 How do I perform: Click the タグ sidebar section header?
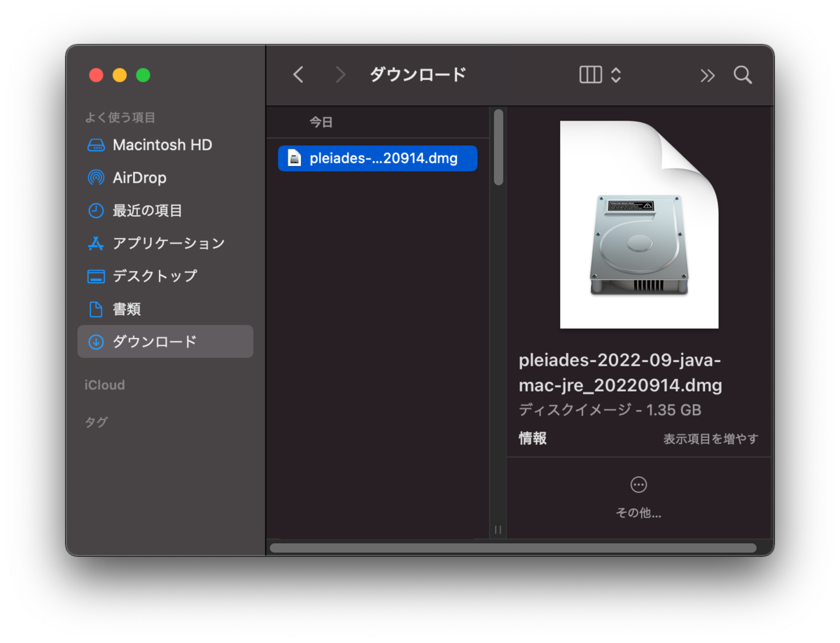click(x=96, y=422)
